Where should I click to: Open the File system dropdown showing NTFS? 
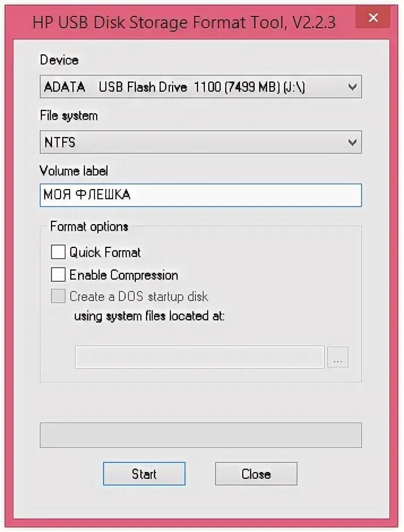pos(201,142)
